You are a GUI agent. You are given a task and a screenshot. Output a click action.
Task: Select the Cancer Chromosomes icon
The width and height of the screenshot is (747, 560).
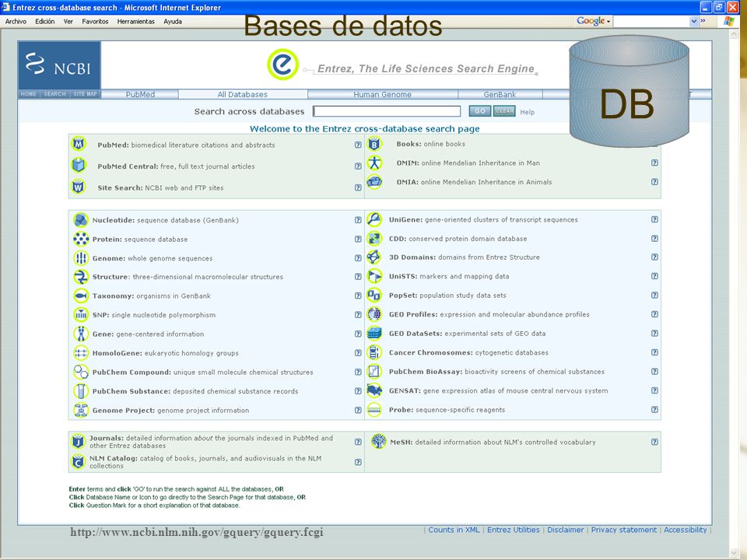pyautogui.click(x=374, y=352)
